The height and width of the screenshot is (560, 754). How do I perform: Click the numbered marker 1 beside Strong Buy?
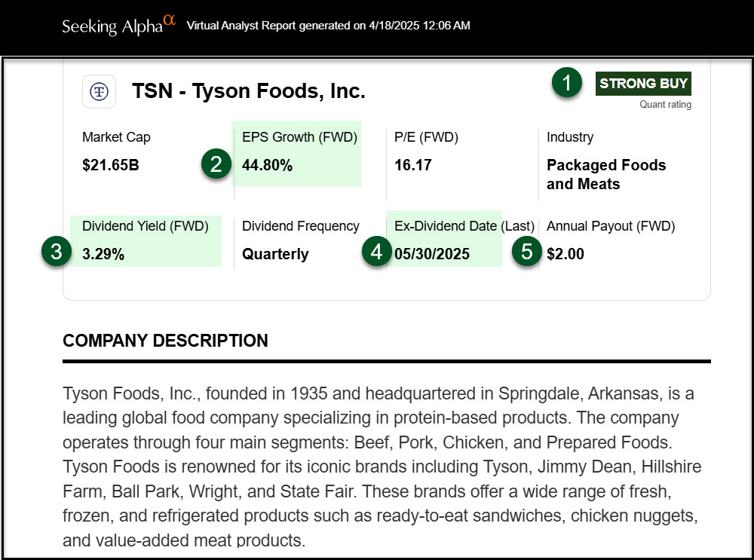pyautogui.click(x=567, y=83)
